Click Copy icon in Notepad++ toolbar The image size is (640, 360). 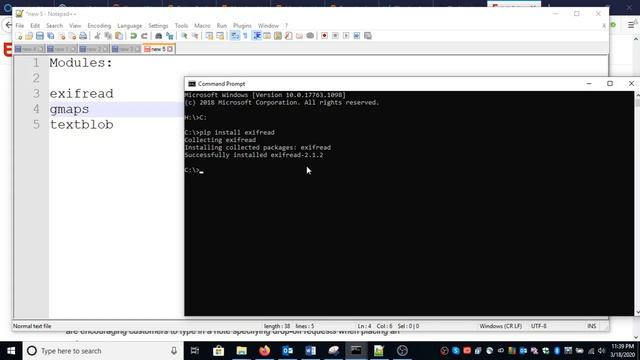(x=108, y=36)
